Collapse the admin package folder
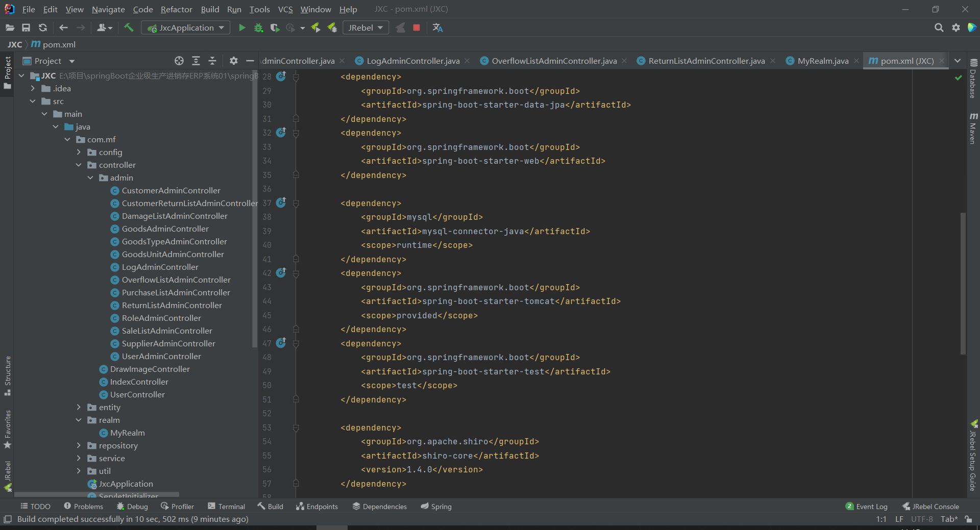Screen dimensions: 980x530 click(x=90, y=178)
